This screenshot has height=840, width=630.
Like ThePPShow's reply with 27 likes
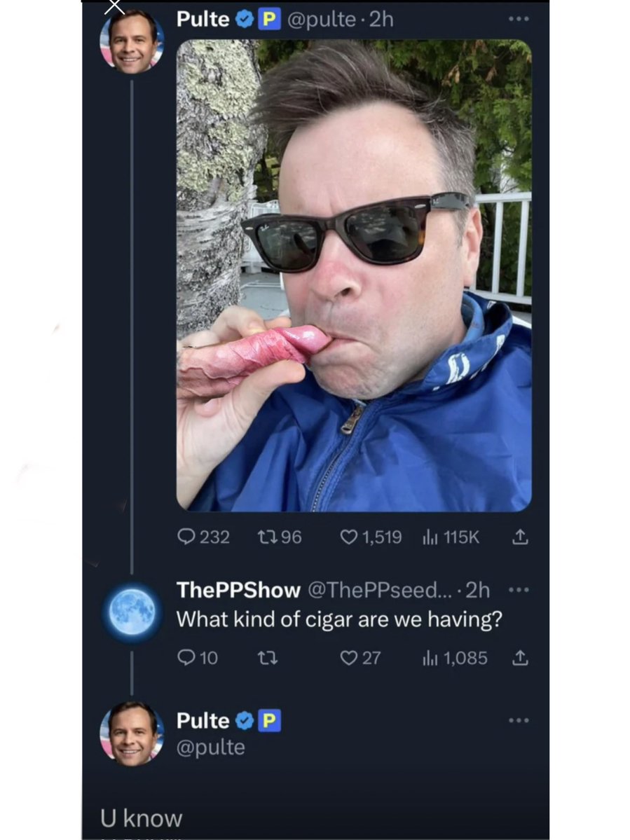(349, 658)
